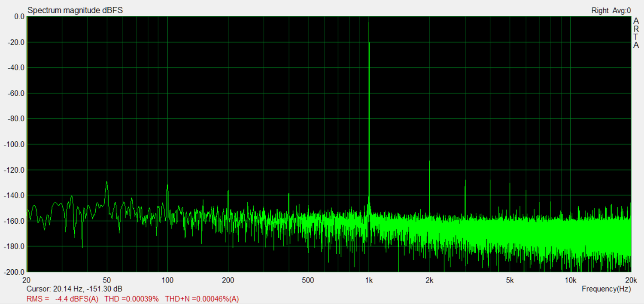
Task: Click the '500' frequency axis tick label
Action: coord(308,280)
